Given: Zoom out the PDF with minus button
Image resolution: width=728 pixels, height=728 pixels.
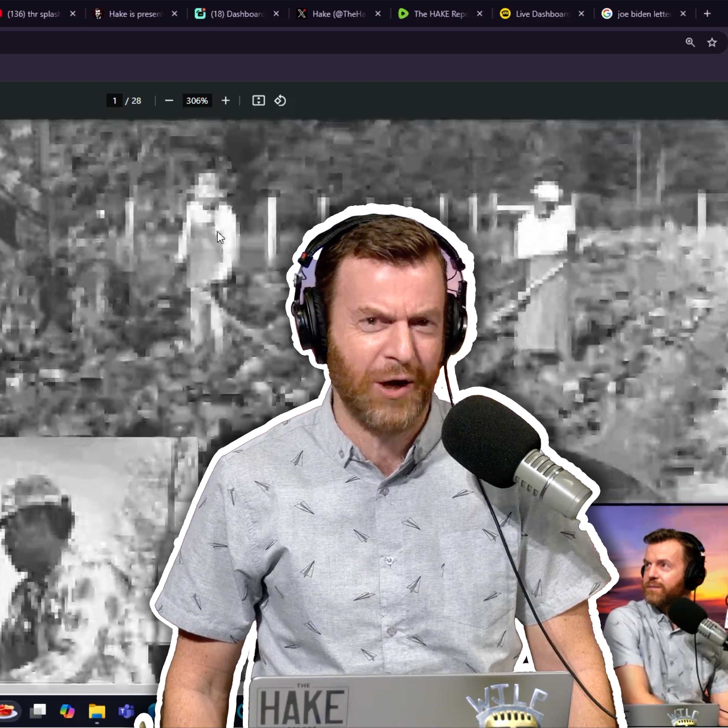Looking at the screenshot, I should click(x=169, y=101).
